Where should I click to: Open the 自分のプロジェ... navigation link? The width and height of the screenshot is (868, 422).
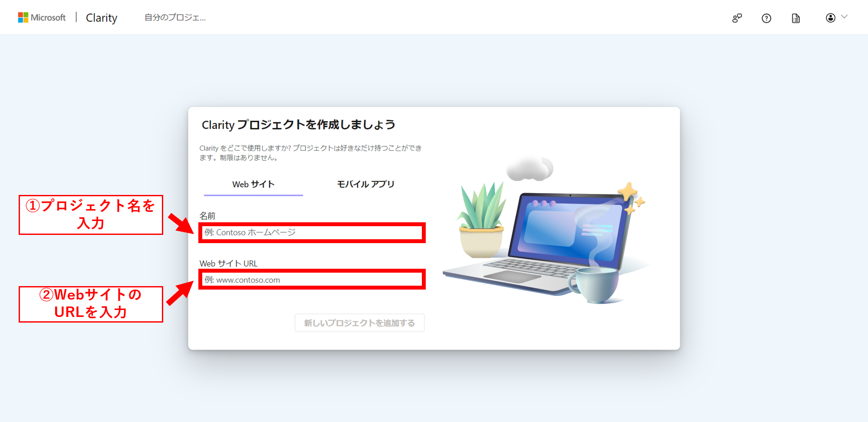(175, 18)
